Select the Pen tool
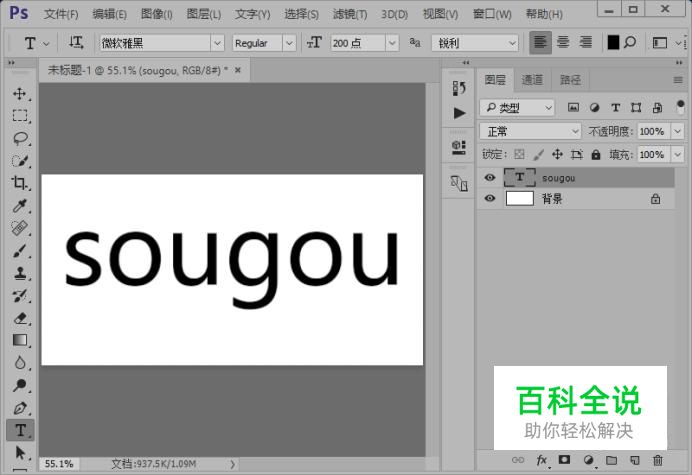This screenshot has width=692, height=475. (x=19, y=407)
